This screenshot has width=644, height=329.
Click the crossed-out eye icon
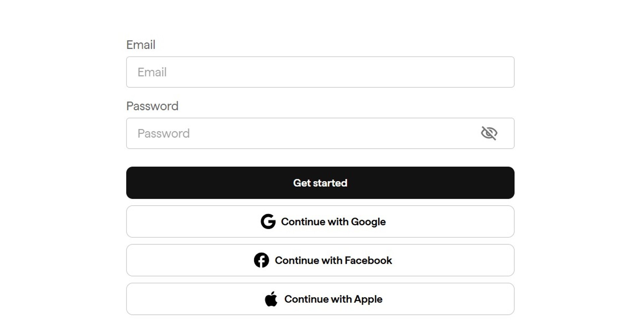(x=489, y=133)
